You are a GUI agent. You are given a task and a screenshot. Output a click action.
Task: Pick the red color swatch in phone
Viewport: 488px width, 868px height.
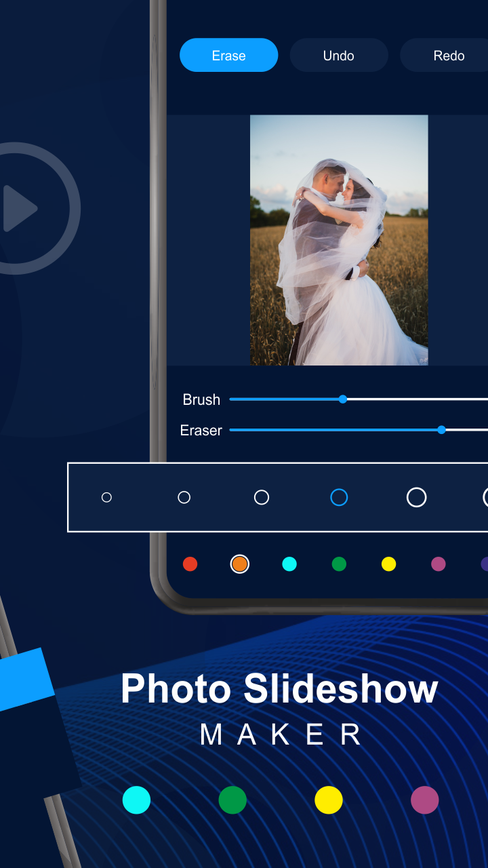pyautogui.click(x=190, y=564)
